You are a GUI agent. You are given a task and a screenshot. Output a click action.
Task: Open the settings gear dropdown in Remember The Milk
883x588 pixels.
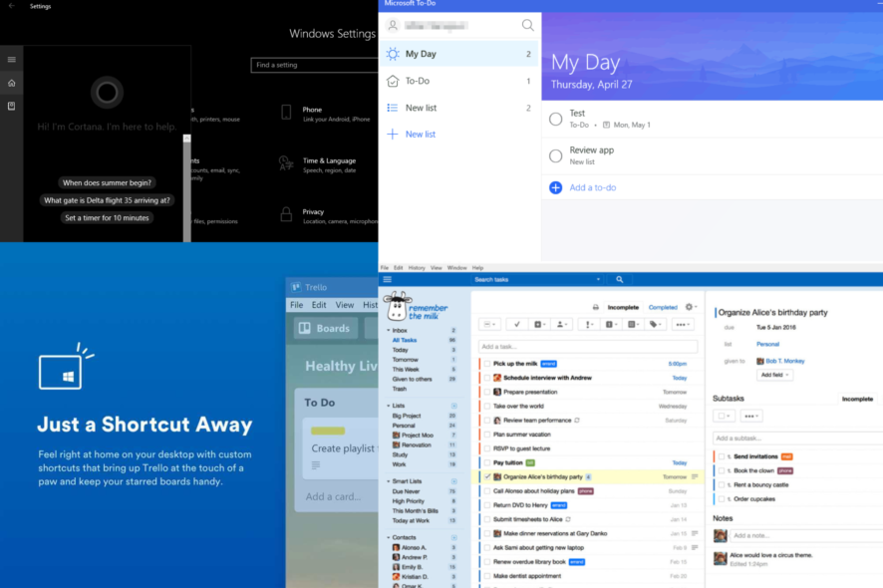point(691,307)
